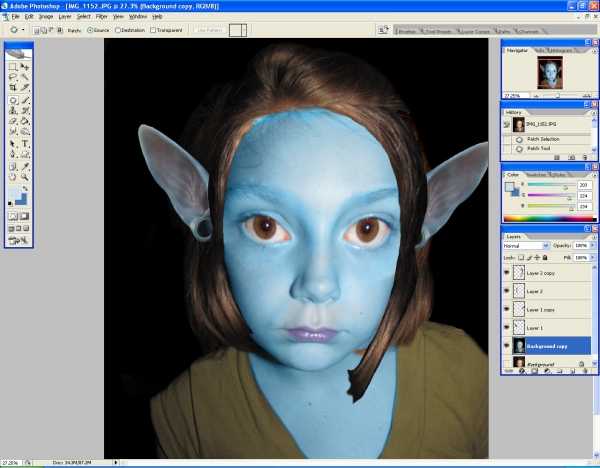The image size is (600, 468).
Task: Switch to Quick Mask mode
Action: tap(24, 216)
